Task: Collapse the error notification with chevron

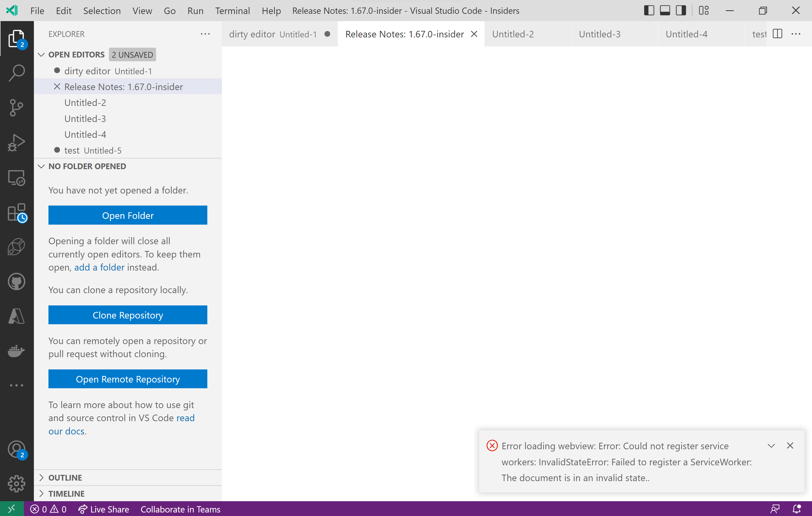Action: (x=771, y=445)
